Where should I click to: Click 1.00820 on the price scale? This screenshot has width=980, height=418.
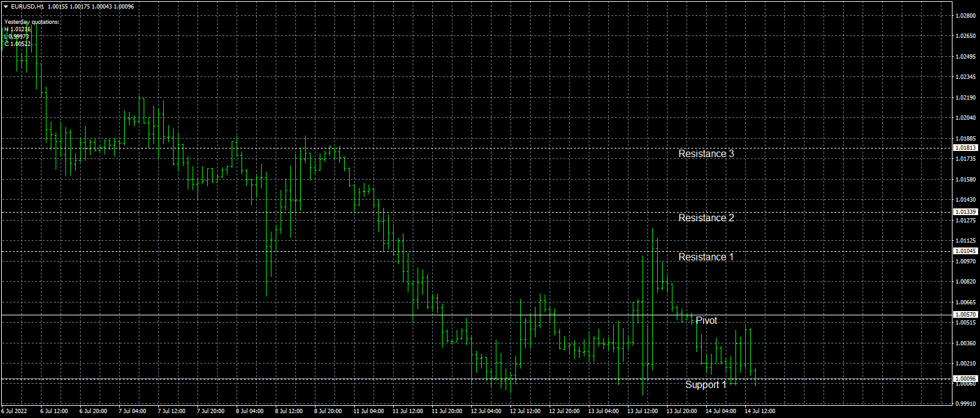pyautogui.click(x=965, y=282)
